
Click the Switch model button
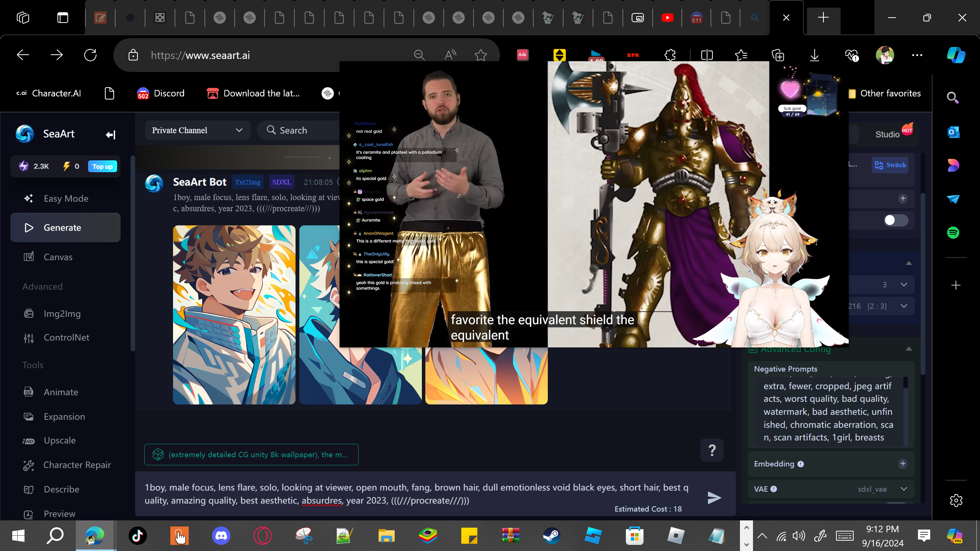890,165
